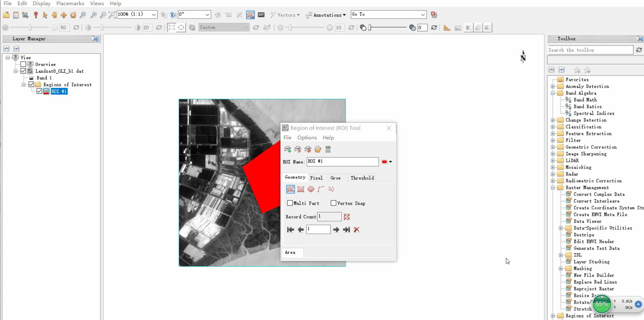Viewport: 644px width, 320px height.
Task: Uncheck the Landsat8_OLI_b1.dat layer checkbox
Action: 23,71
